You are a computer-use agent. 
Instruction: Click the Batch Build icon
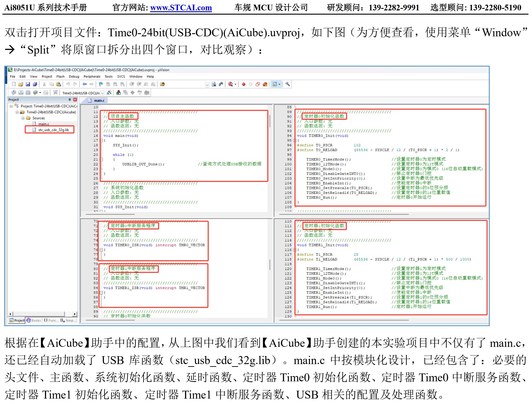point(35,92)
